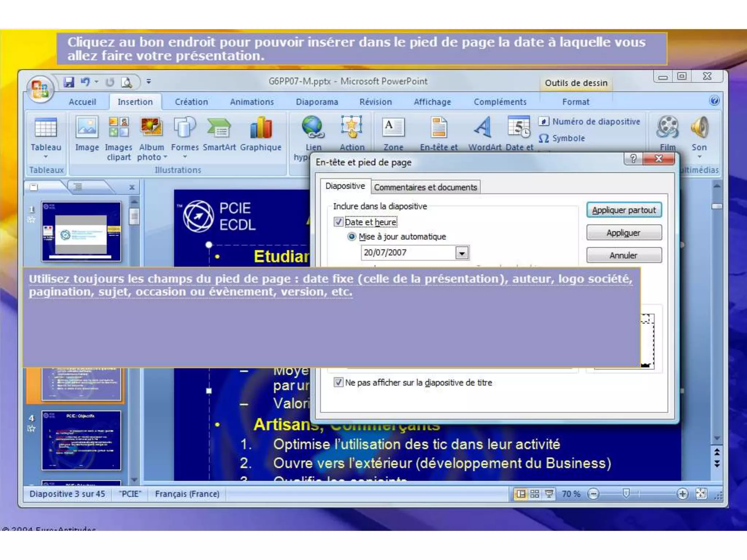
Task: Zoom in with the plus button
Action: coord(682,494)
